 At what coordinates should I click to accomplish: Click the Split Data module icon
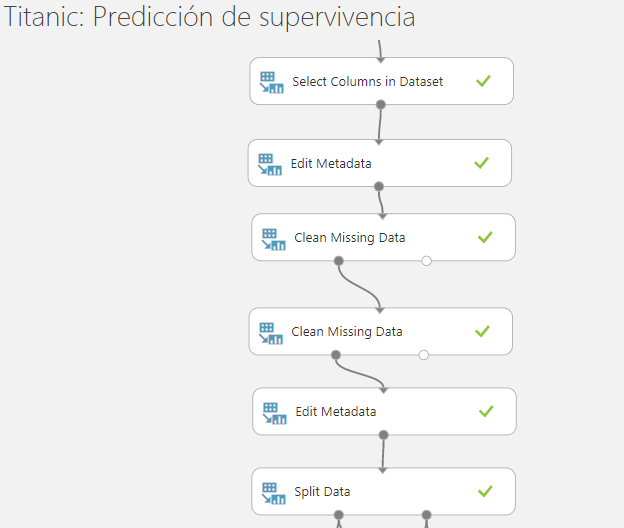pos(273,493)
